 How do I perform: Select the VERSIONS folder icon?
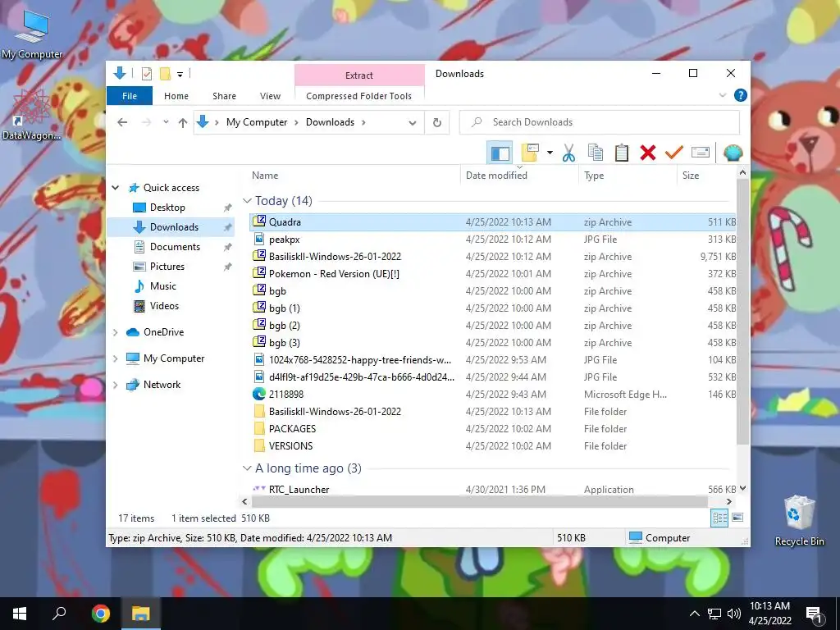(259, 445)
